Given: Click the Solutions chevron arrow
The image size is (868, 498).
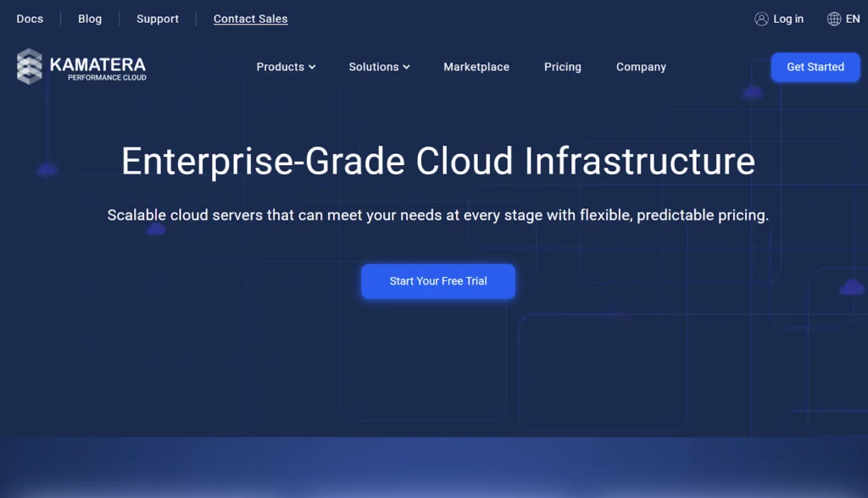Looking at the screenshot, I should [405, 67].
